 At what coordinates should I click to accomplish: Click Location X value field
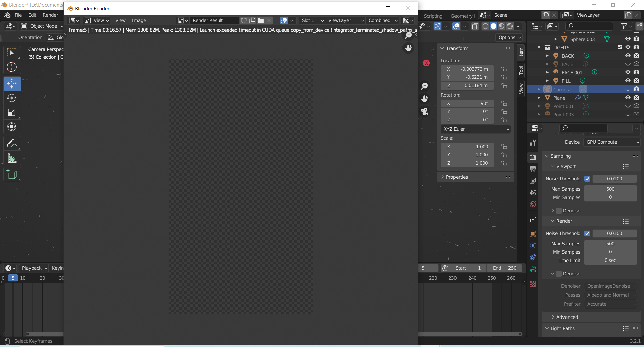467,69
